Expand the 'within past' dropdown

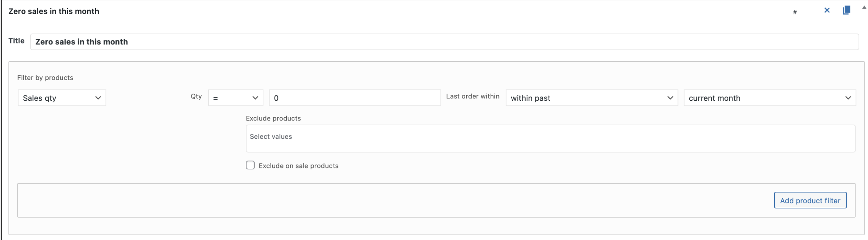[x=592, y=98]
